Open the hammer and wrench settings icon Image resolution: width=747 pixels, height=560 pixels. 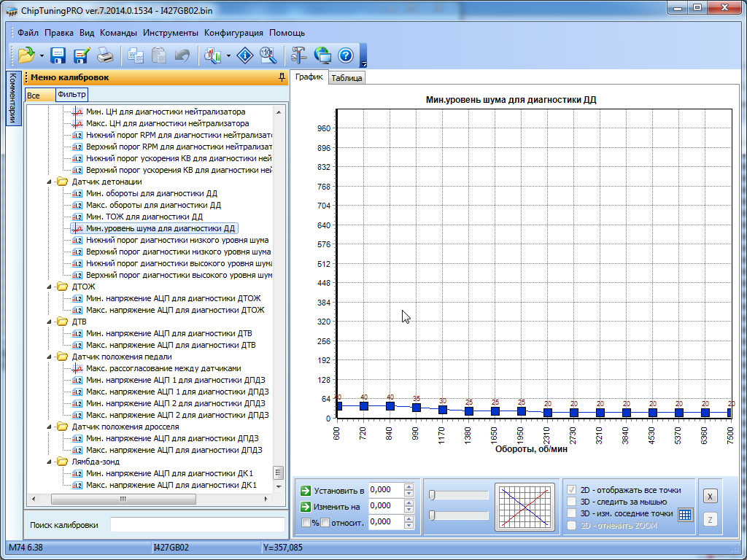pos(299,55)
